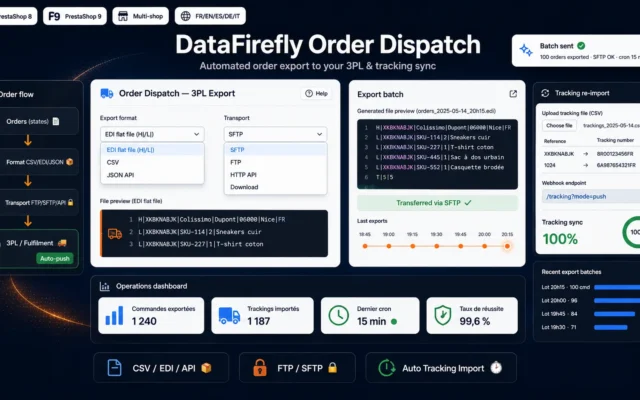This screenshot has width=640, height=400.
Task: Click the Auto-push green badge
Action: (x=55, y=258)
